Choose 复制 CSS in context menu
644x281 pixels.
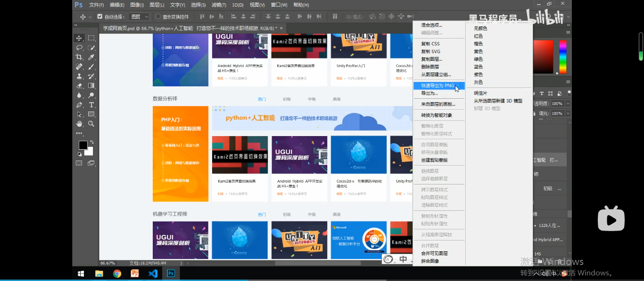coord(439,44)
